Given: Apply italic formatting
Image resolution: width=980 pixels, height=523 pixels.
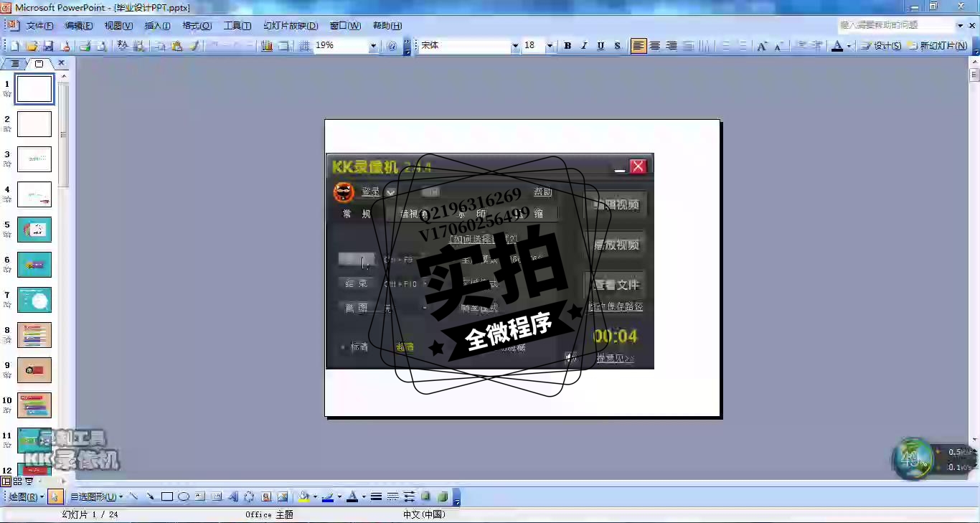Looking at the screenshot, I should tap(584, 46).
